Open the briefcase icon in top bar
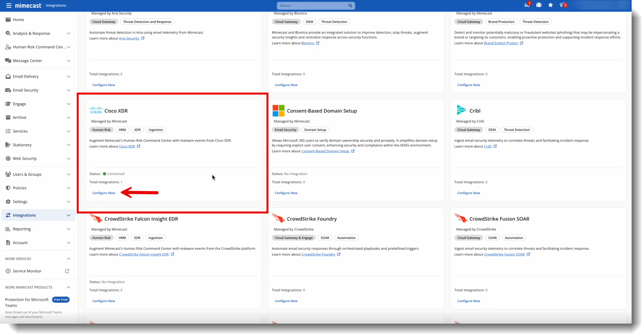This screenshot has height=336, width=644. (x=539, y=5)
